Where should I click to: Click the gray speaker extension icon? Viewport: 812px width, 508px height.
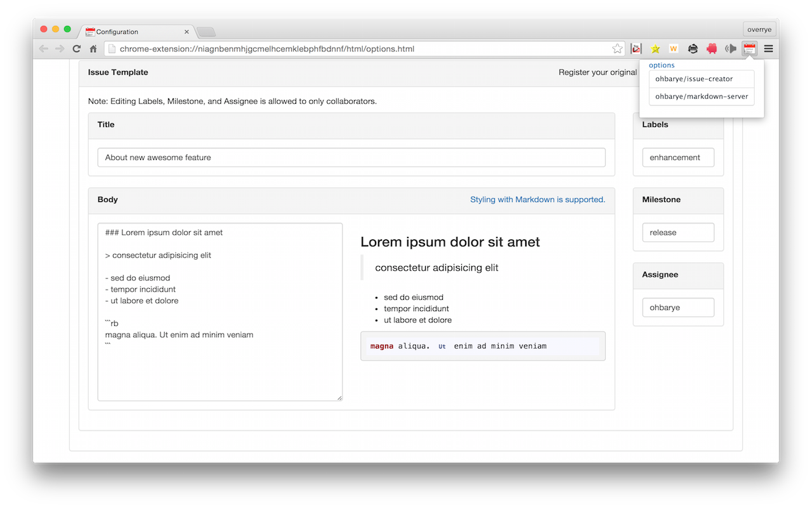(731, 49)
